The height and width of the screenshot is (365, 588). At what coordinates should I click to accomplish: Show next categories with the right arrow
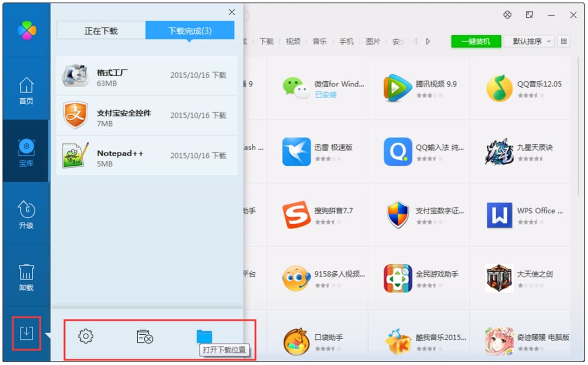(x=428, y=41)
